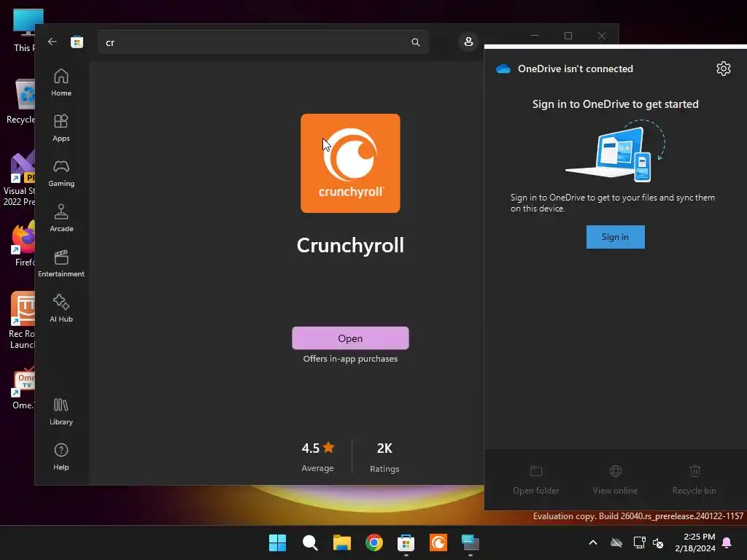Open Apps section in Store sidebar

61,128
